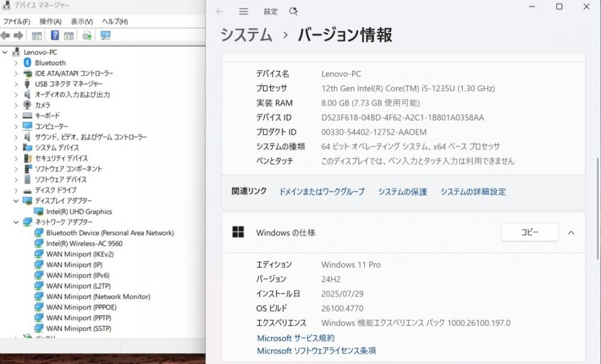Select WAN Miniport (PPPOE) entry
The width and height of the screenshot is (601, 364).
click(x=81, y=308)
